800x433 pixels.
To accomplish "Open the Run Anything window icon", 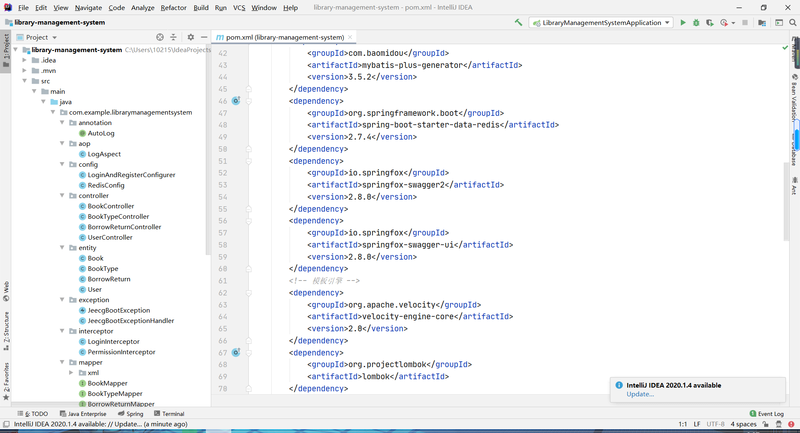I will pos(779,22).
